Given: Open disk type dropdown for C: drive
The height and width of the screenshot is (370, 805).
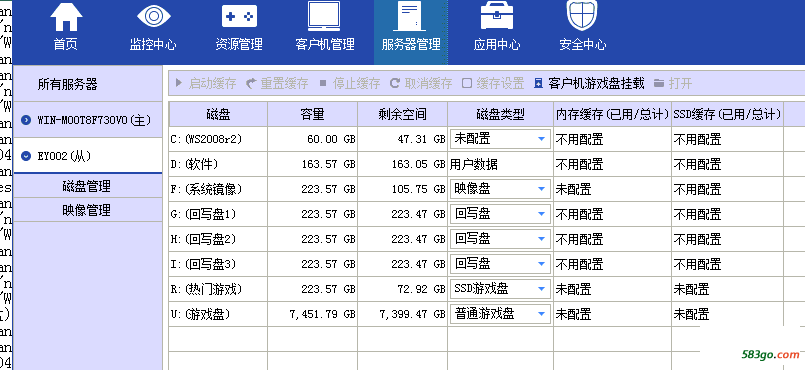Looking at the screenshot, I should tap(541, 139).
